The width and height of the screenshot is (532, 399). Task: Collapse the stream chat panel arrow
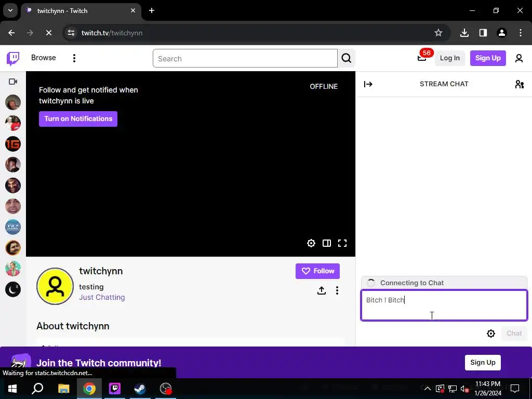368,84
